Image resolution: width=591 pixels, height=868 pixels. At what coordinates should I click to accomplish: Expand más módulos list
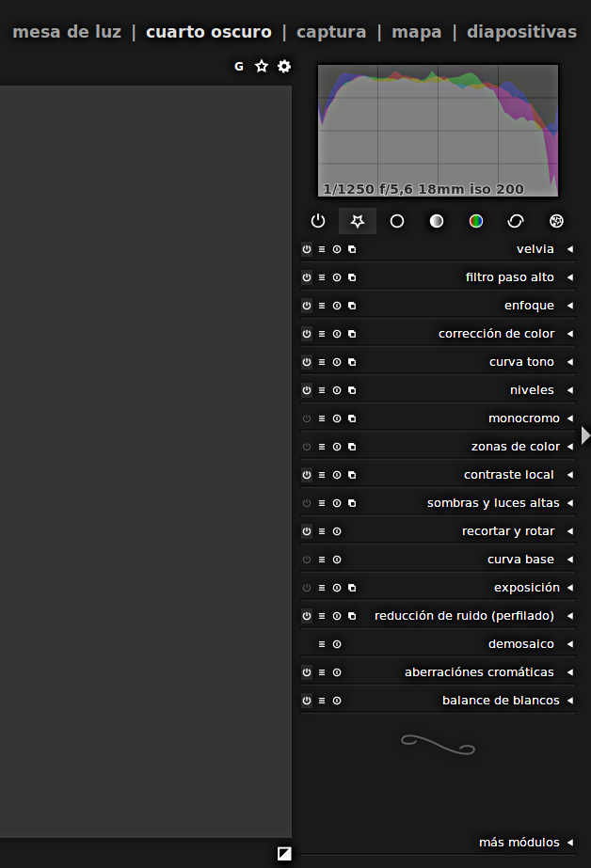tap(570, 843)
